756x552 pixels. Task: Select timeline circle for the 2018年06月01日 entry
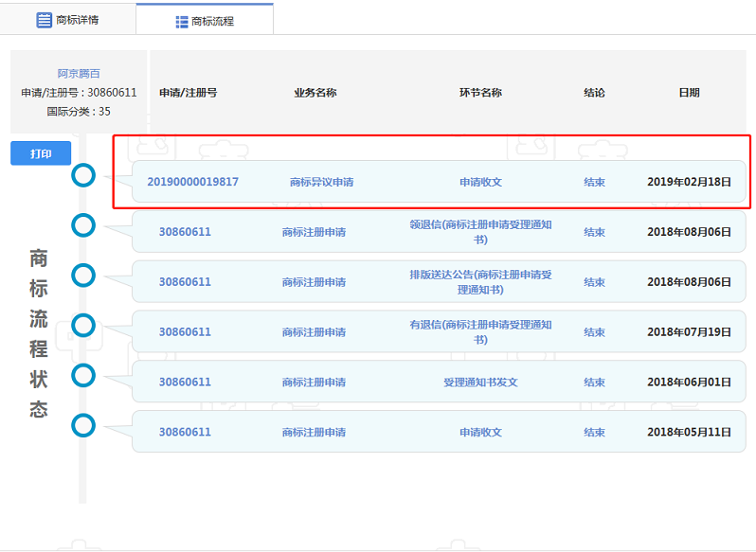(x=84, y=376)
